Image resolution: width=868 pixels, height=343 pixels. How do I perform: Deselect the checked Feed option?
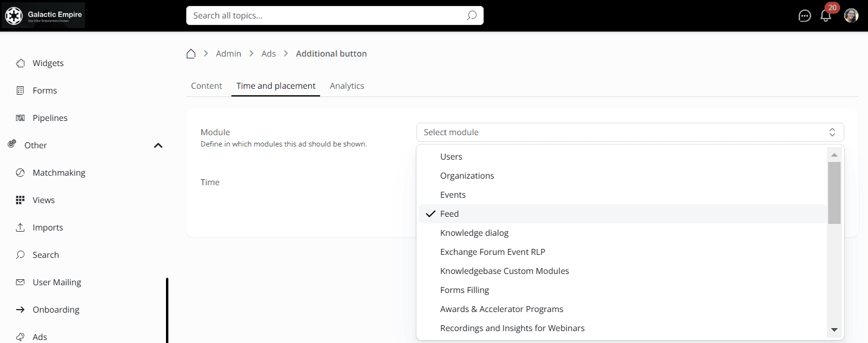[449, 214]
